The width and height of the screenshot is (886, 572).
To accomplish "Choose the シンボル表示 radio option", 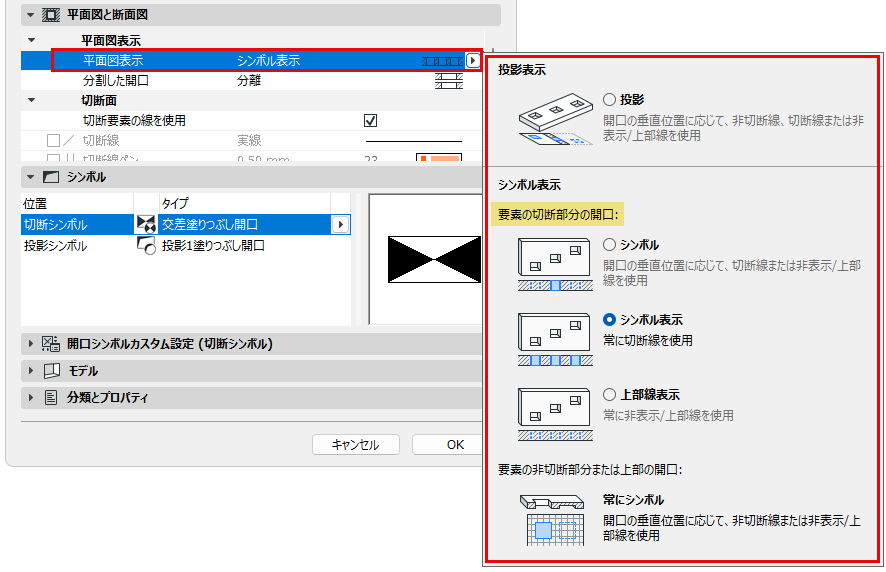I will tap(609, 319).
